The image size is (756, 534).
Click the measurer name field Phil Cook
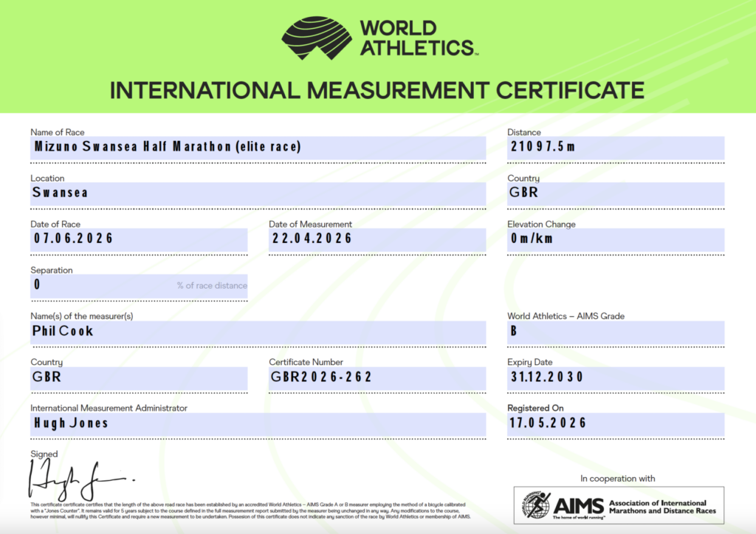tap(258, 332)
